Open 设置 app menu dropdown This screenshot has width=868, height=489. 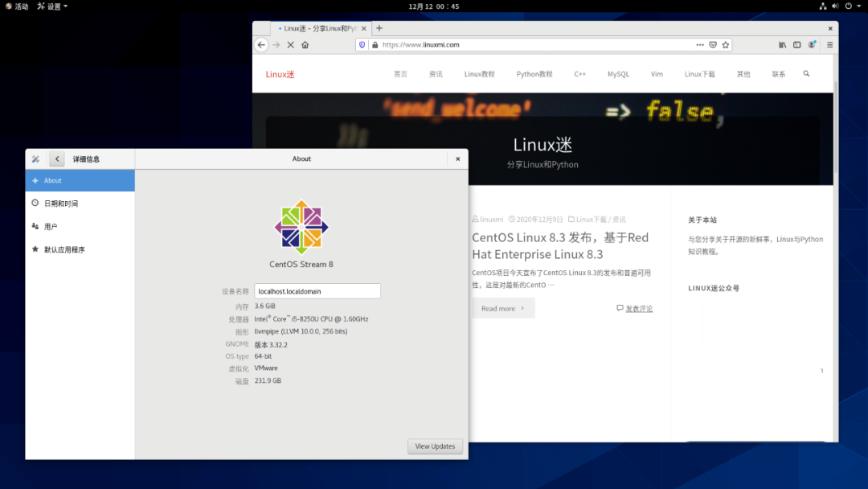click(52, 6)
